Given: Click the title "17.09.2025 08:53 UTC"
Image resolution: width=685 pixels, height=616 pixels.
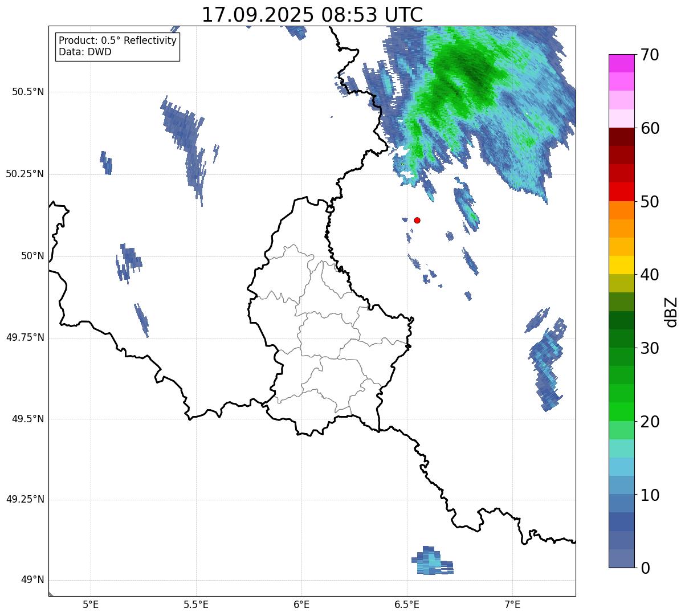Looking at the screenshot, I should coord(312,15).
